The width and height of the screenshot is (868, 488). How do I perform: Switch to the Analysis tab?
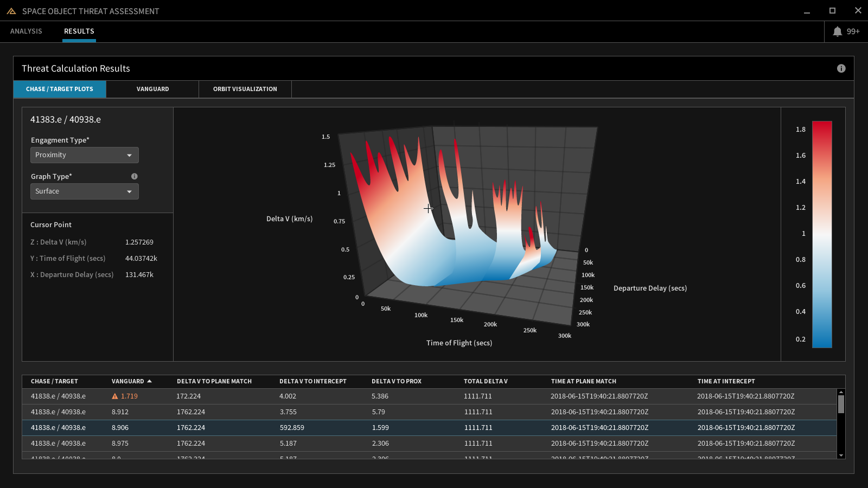(x=26, y=31)
